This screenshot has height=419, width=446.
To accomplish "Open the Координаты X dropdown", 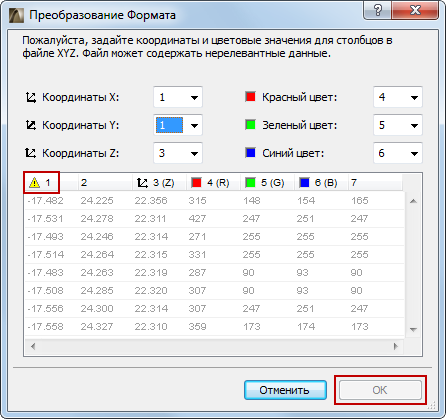I will pos(178,97).
